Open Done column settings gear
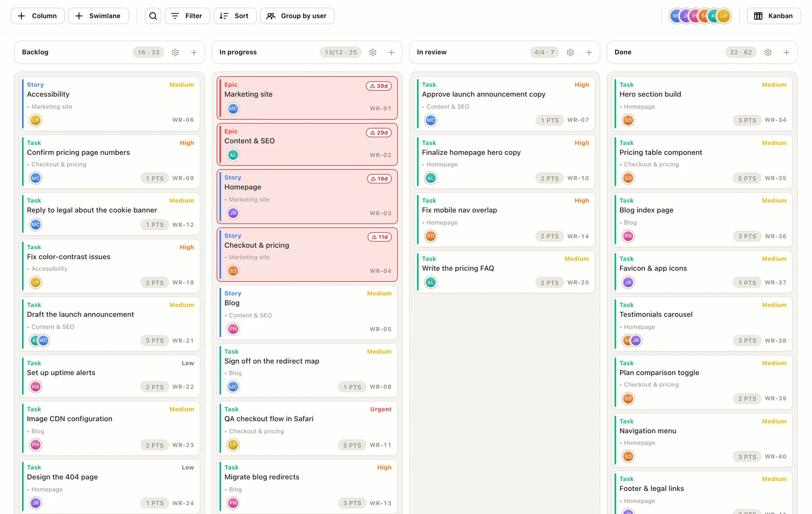 tap(768, 52)
